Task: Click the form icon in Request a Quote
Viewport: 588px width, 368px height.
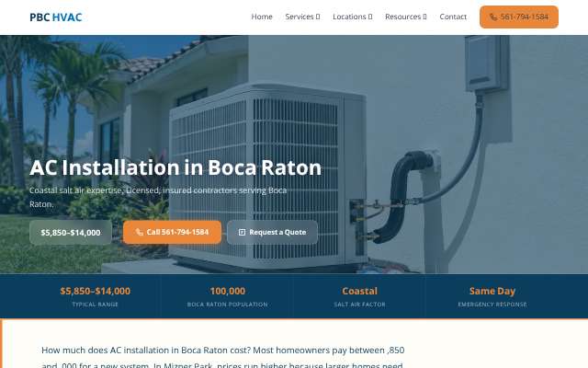Action: click(242, 232)
